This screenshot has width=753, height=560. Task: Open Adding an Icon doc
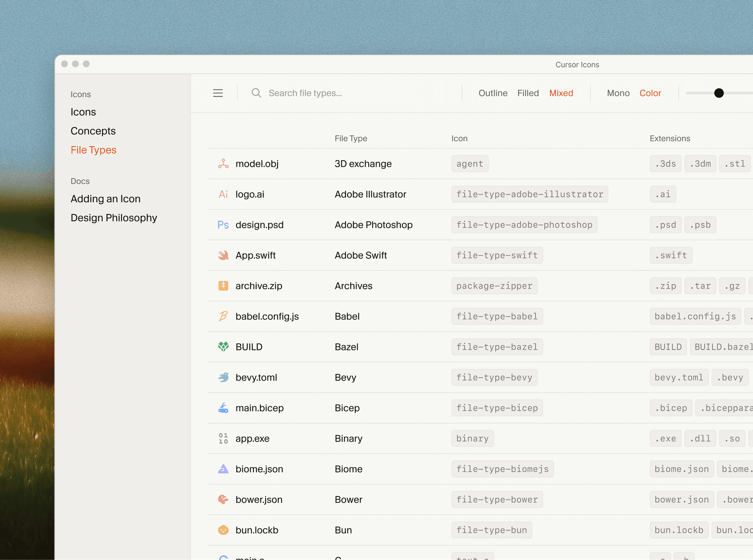pos(105,199)
